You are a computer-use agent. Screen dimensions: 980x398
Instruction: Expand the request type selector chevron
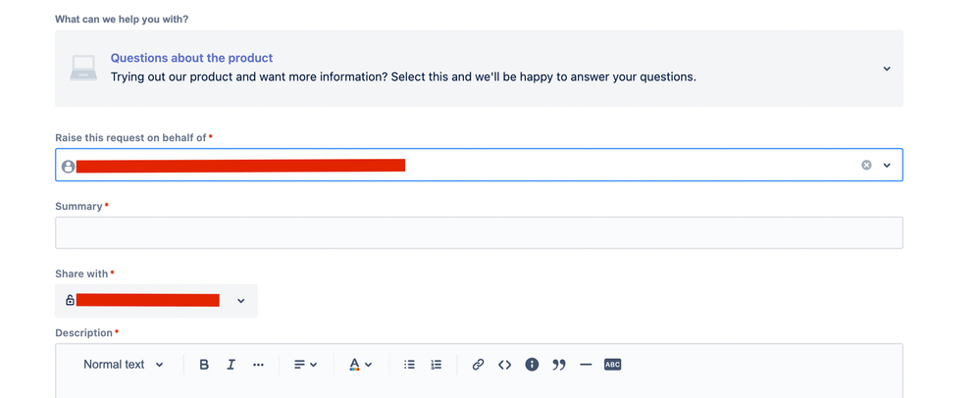(x=887, y=69)
